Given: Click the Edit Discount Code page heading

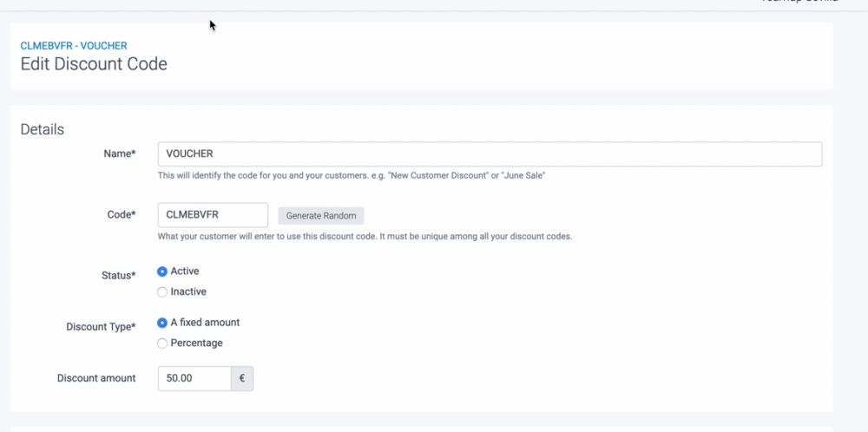Looking at the screenshot, I should [x=94, y=64].
